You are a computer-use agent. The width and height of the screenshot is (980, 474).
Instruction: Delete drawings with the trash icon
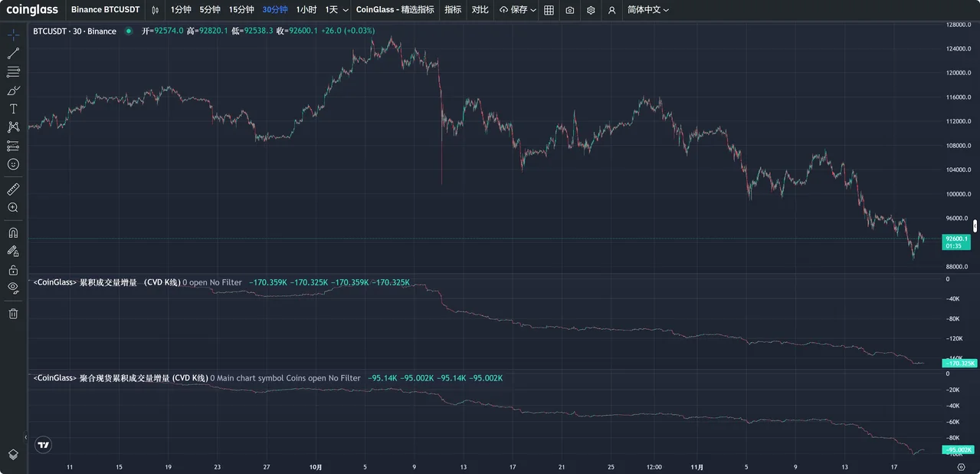13,313
